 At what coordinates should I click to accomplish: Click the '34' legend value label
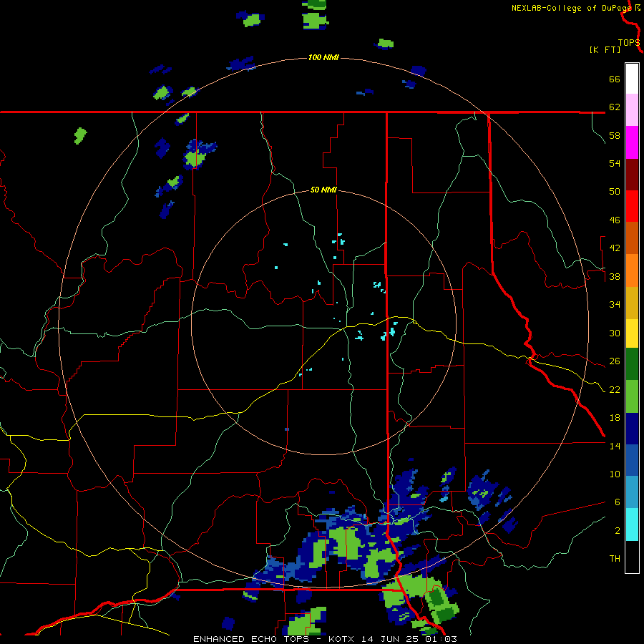[615, 304]
